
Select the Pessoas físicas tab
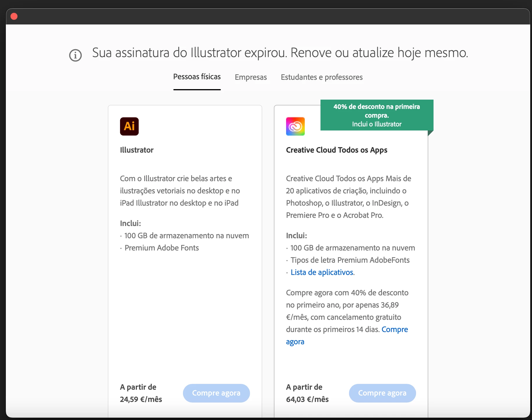tap(197, 77)
